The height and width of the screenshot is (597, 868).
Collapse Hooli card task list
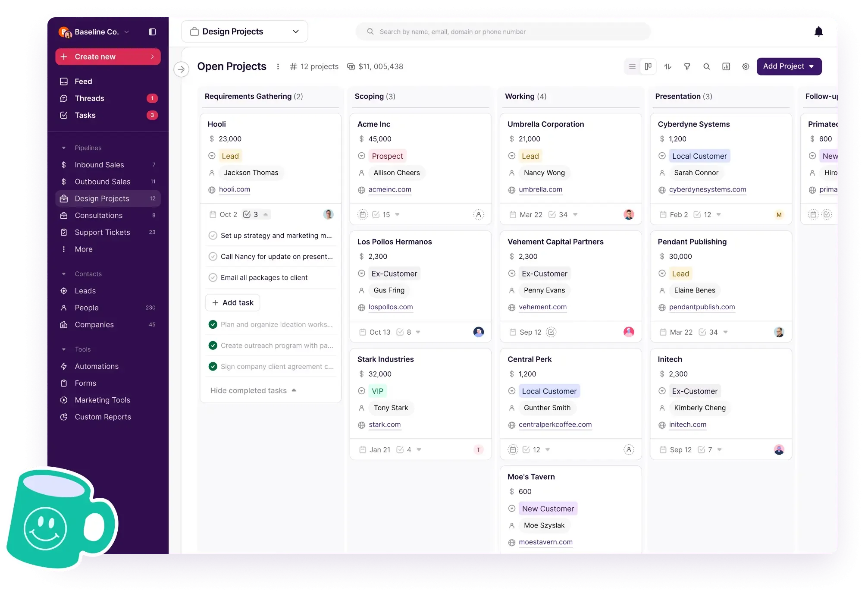pyautogui.click(x=266, y=214)
